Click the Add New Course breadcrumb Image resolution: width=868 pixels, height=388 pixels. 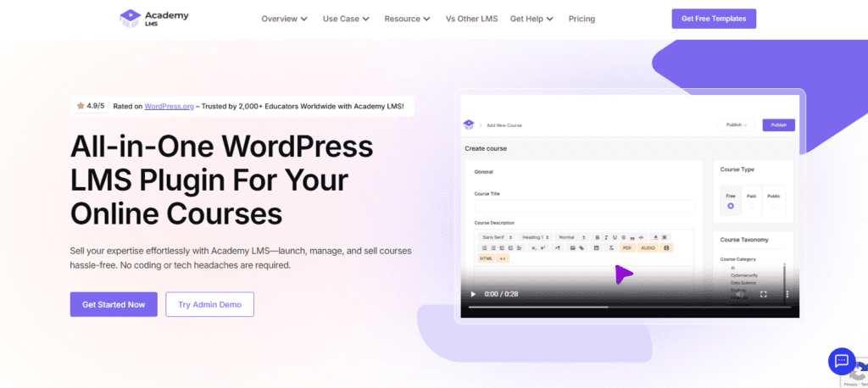tap(504, 125)
